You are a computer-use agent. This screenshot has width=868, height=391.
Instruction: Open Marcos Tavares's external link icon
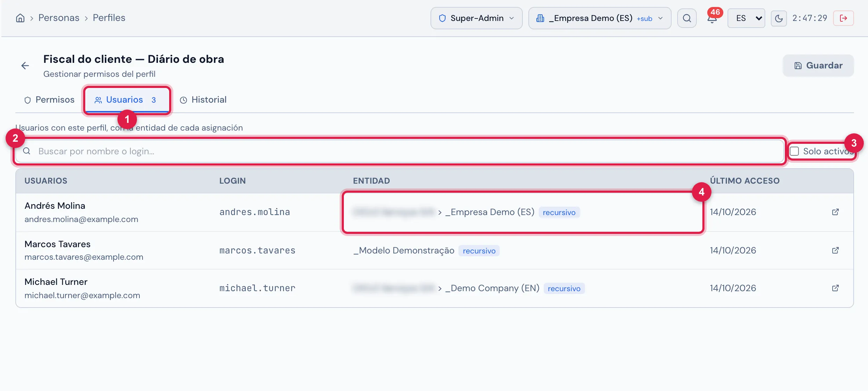(x=835, y=250)
